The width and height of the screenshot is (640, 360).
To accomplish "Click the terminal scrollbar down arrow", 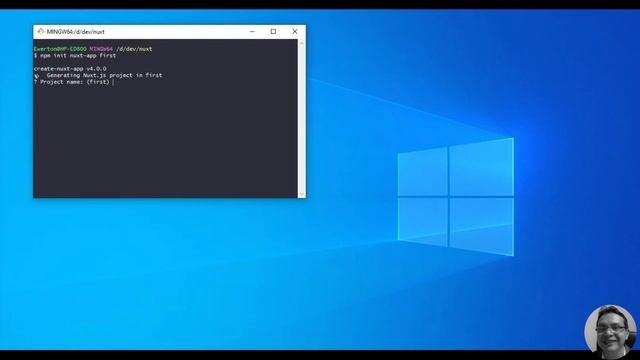I will tap(302, 194).
